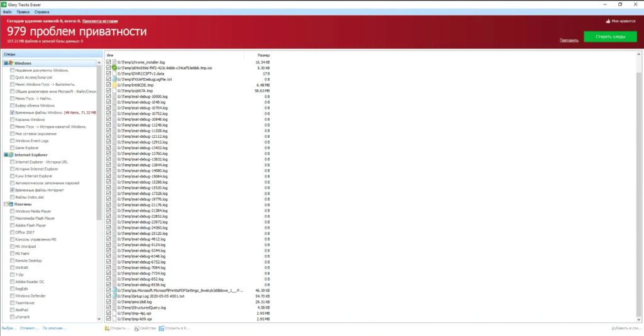The image size is (644, 336).
Task: Click the green check icon of d09c059d .tmp.ico file
Action: pyautogui.click(x=114, y=68)
